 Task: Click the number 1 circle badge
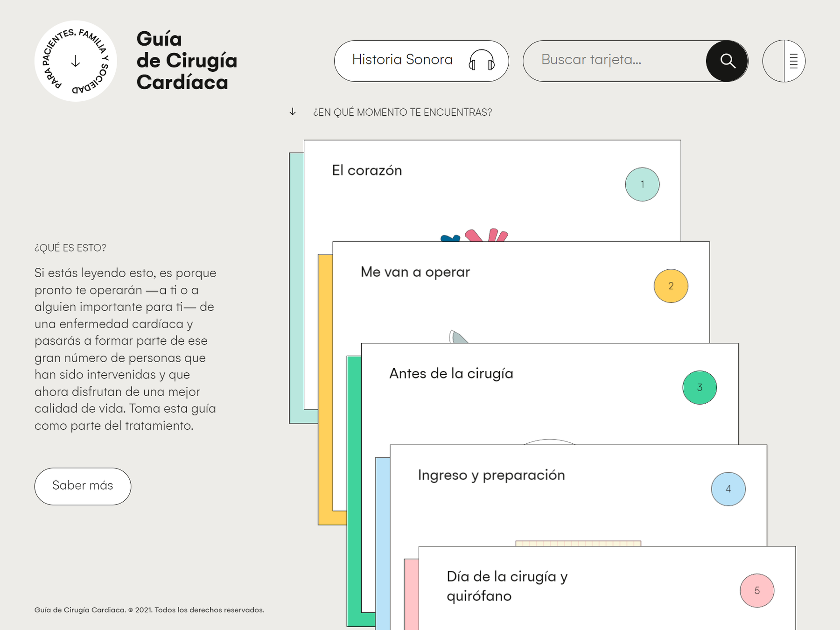[642, 184]
